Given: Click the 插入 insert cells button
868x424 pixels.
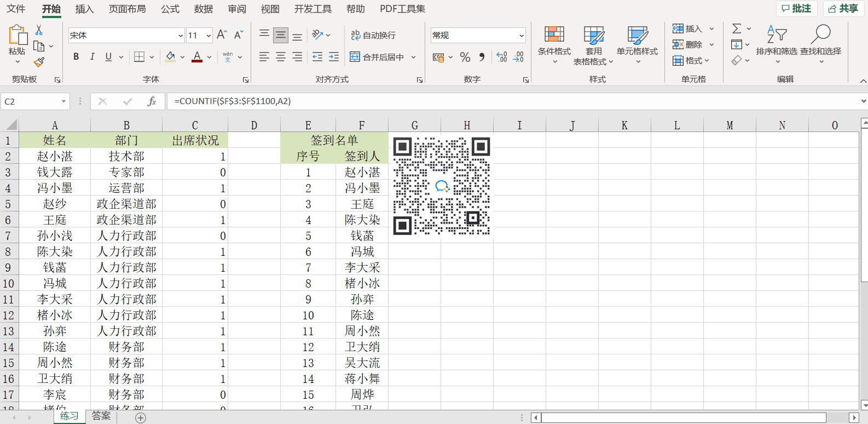Looking at the screenshot, I should point(687,29).
